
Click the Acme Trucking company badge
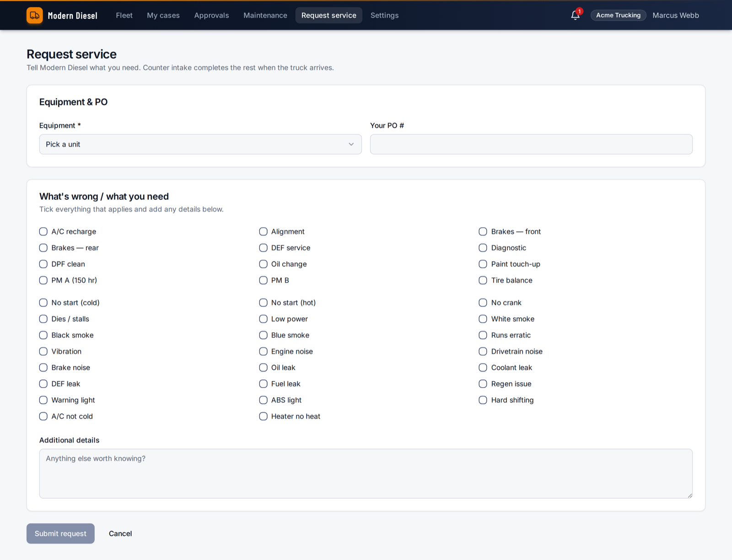click(618, 15)
